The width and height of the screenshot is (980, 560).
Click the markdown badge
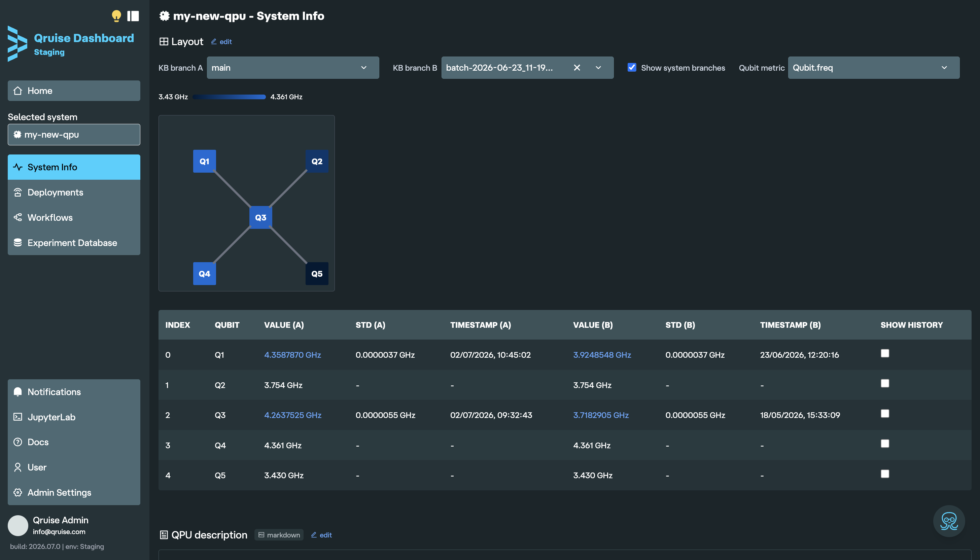[279, 535]
